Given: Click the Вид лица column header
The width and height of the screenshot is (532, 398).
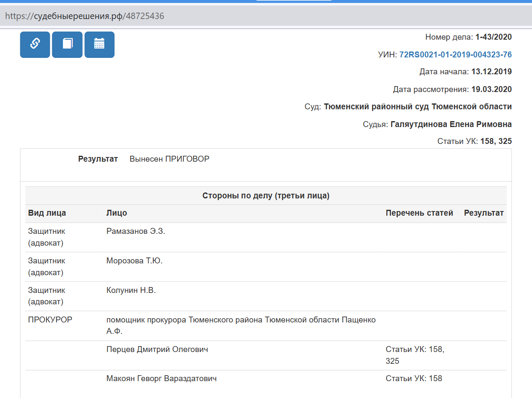Looking at the screenshot, I should 47,213.
